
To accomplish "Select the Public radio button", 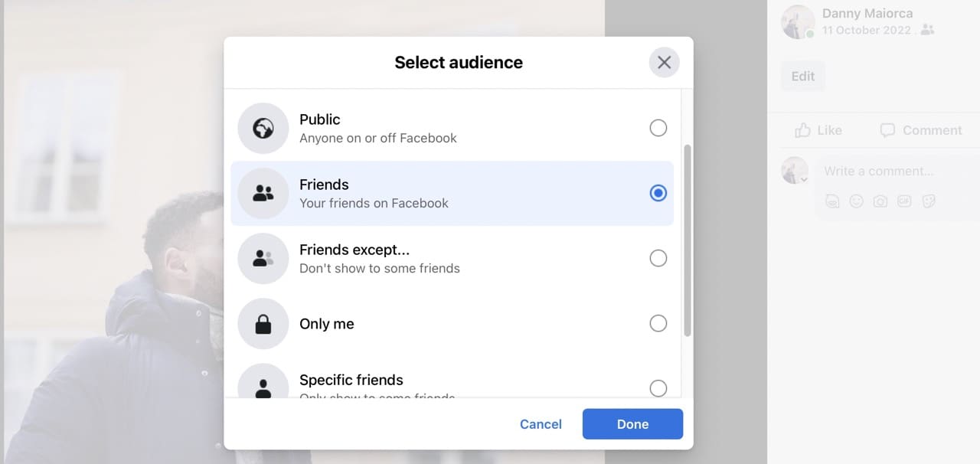I will (x=658, y=128).
